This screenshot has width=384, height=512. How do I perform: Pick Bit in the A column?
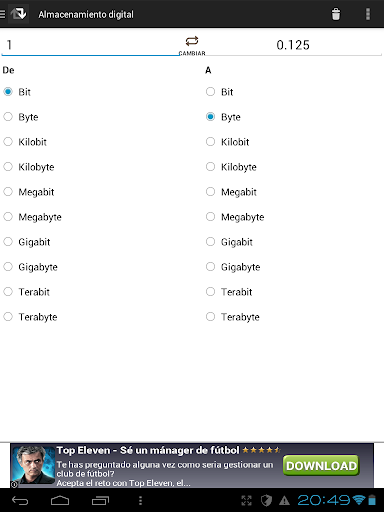point(219,92)
